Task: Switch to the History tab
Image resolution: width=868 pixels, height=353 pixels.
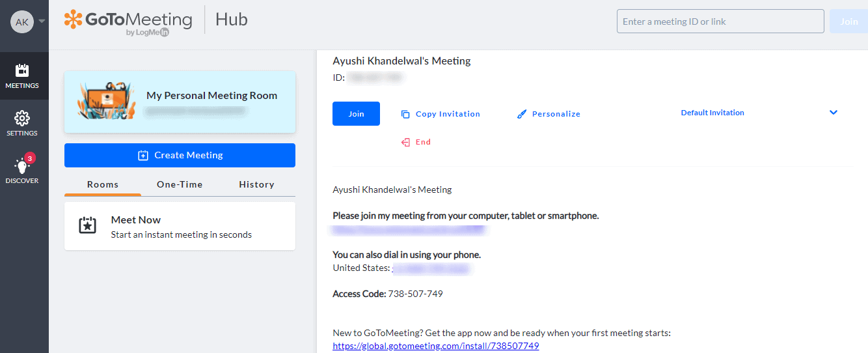Action: coord(256,184)
